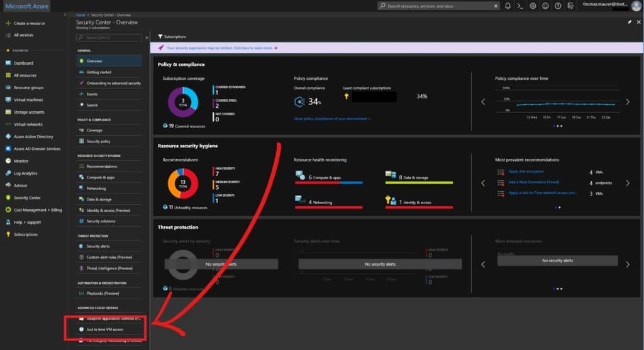Open Identity & access (Preview) item
Image resolution: width=644 pixels, height=350 pixels.
(109, 211)
